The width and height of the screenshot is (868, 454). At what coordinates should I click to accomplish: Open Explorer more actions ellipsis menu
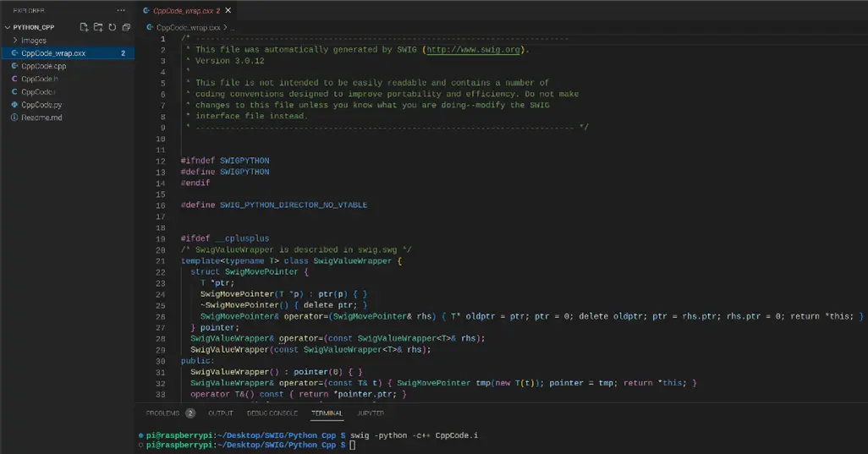(x=121, y=10)
